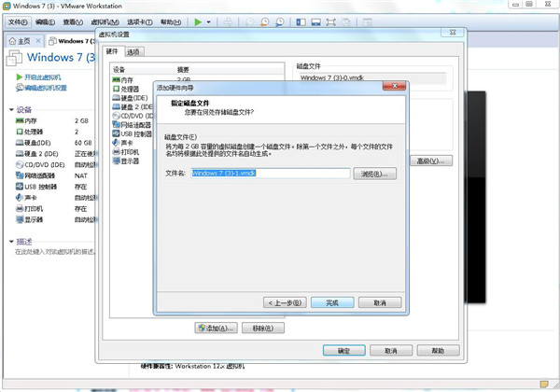Select 硬盘(IDE) row in settings device list

click(133, 98)
